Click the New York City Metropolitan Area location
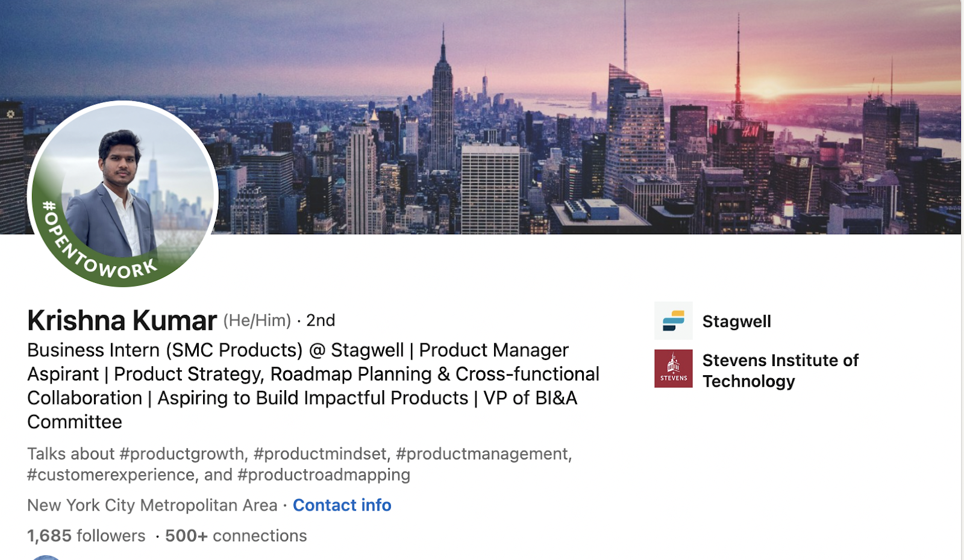Screen dimensions: 964x560 pos(152,505)
